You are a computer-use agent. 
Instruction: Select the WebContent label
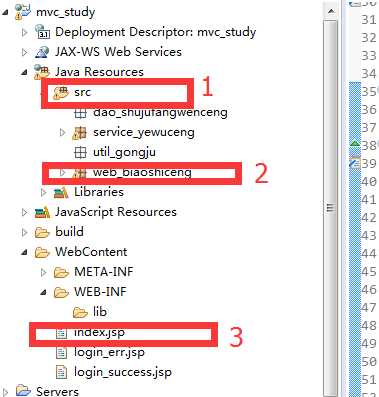91,252
